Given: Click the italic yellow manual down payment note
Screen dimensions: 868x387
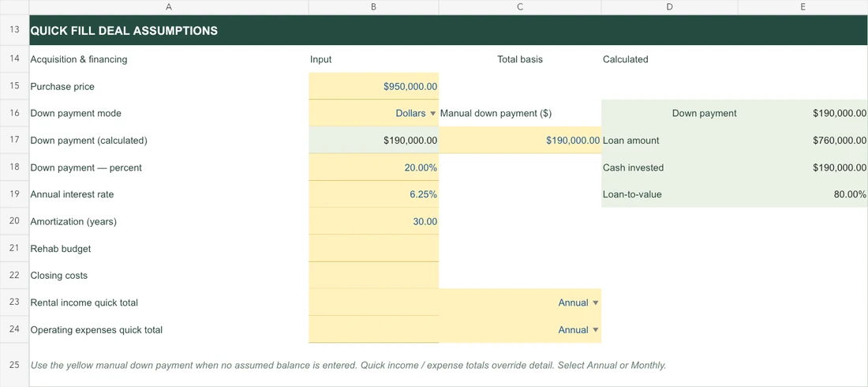Looking at the screenshot, I should coord(348,366).
